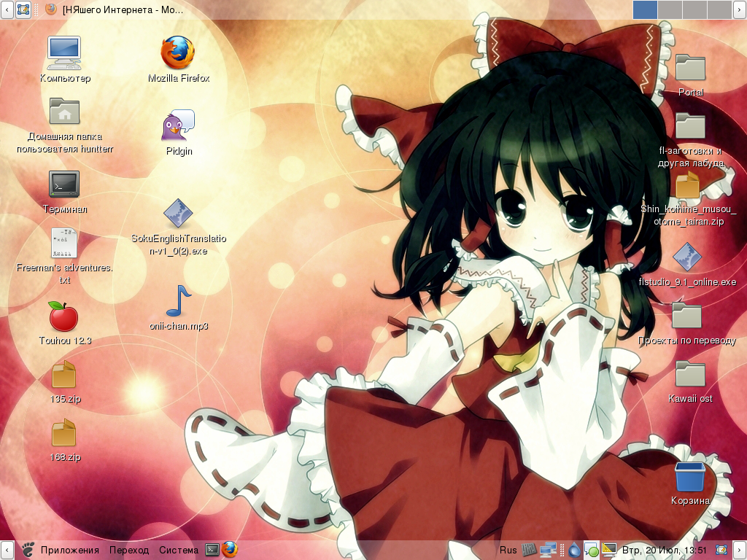
Task: Toggle the Rus keyboard layout indicator
Action: [x=508, y=551]
